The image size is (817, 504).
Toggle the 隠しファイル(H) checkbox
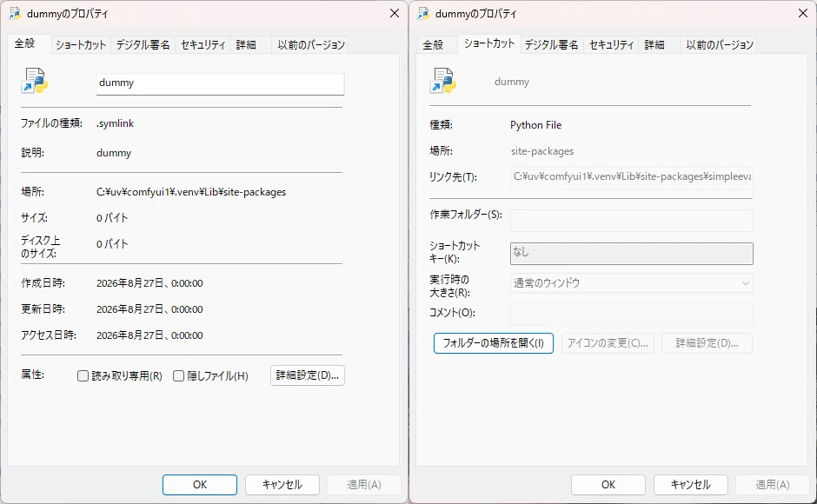[179, 375]
